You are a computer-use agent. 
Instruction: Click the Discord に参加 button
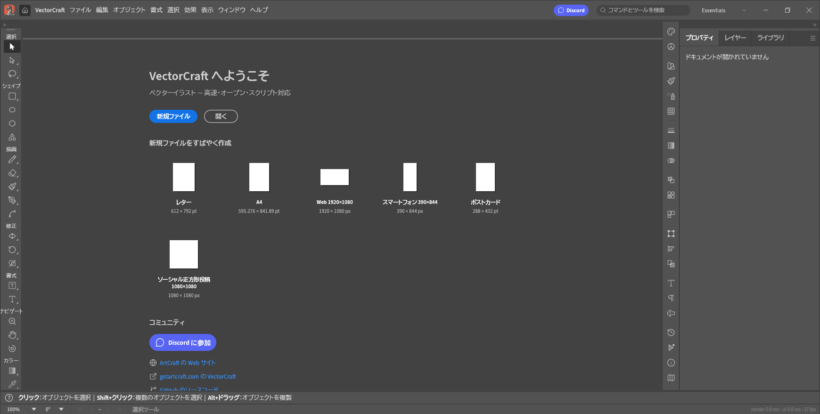tap(183, 342)
